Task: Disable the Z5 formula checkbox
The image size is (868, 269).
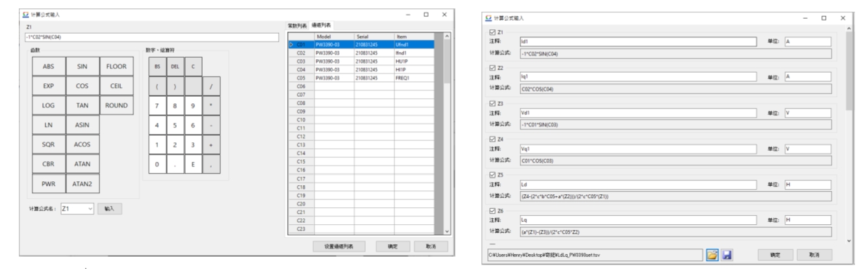Action: [492, 173]
